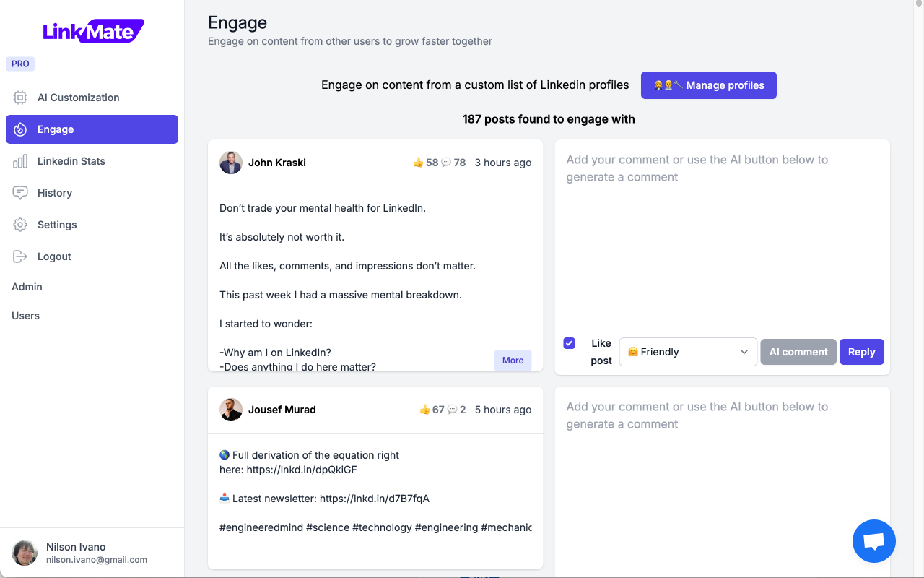This screenshot has height=578, width=924.
Task: Open Settings using the gear icon
Action: (x=20, y=224)
